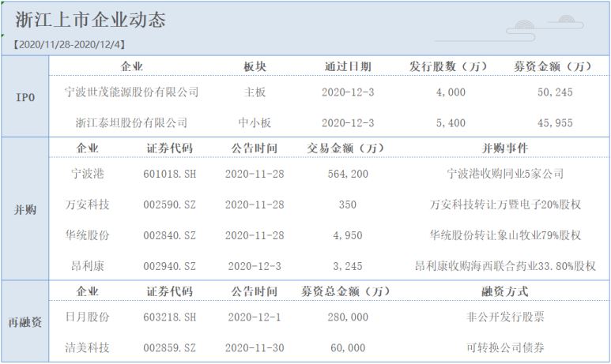The height and width of the screenshot is (364, 611).
Task: Click 证券代码 header in 再融资 section
Action: click(169, 291)
